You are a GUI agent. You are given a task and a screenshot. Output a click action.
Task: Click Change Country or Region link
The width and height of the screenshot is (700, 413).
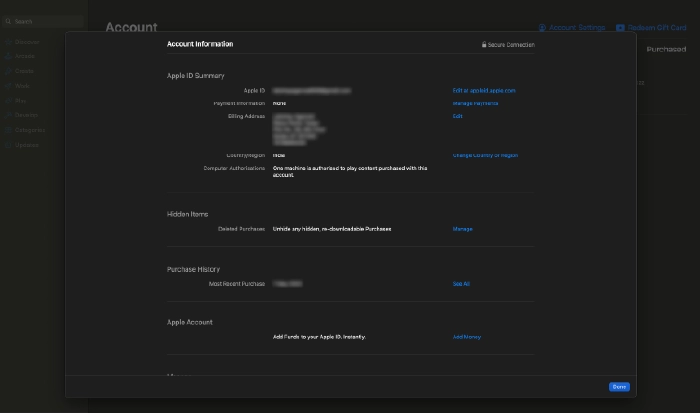pos(485,155)
